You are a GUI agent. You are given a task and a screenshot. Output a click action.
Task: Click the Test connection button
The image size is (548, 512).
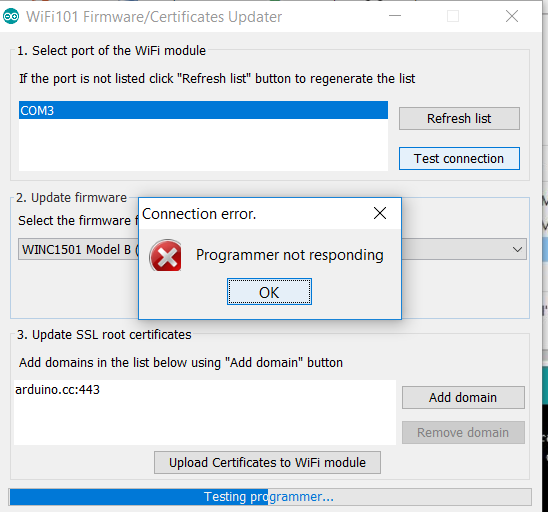[x=459, y=159]
